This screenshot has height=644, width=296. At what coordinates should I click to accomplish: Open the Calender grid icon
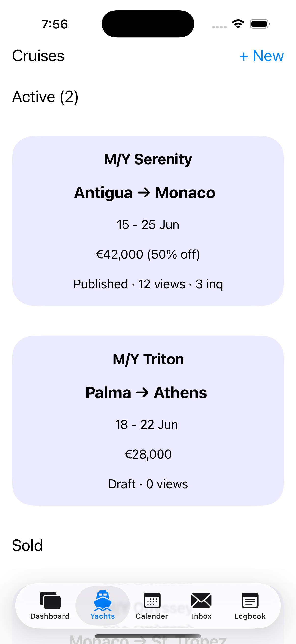152,600
